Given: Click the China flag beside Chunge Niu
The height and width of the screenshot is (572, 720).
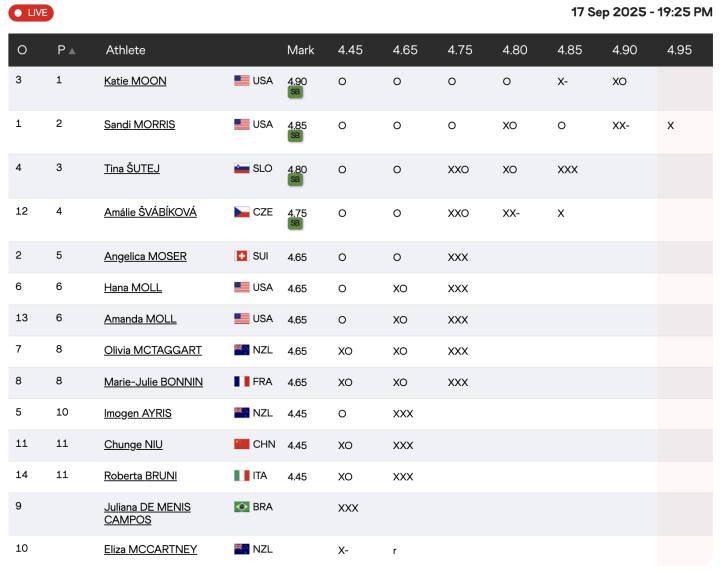Looking at the screenshot, I should [241, 445].
